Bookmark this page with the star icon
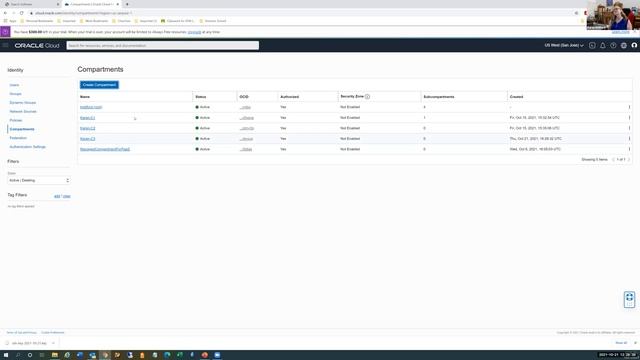Image resolution: width=640 pixels, height=360 pixels. 576,13
